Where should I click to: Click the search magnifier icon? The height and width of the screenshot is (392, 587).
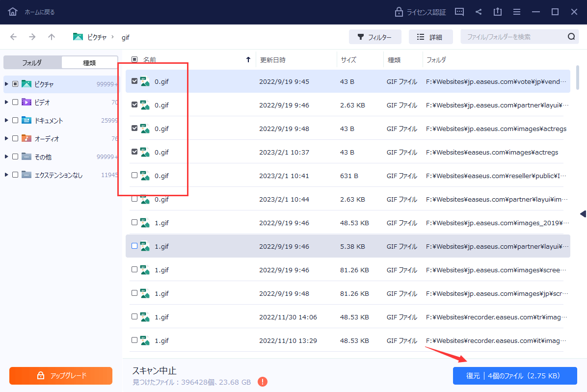point(571,37)
